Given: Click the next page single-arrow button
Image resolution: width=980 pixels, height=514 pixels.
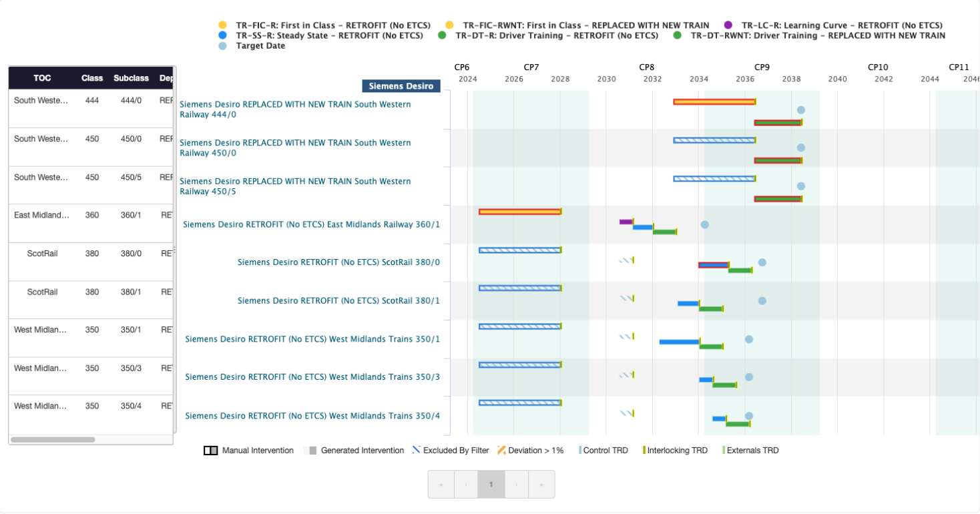Looking at the screenshot, I should pyautogui.click(x=516, y=485).
